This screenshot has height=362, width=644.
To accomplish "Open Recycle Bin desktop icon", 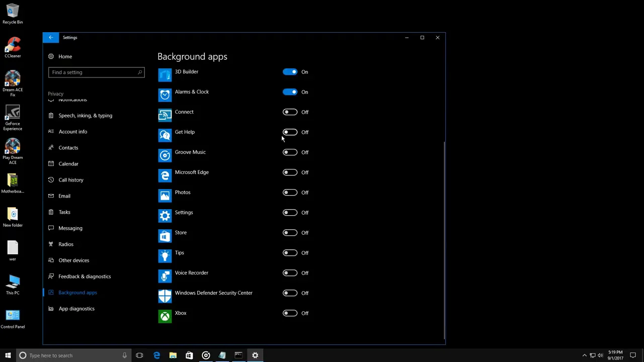I will coord(13,14).
